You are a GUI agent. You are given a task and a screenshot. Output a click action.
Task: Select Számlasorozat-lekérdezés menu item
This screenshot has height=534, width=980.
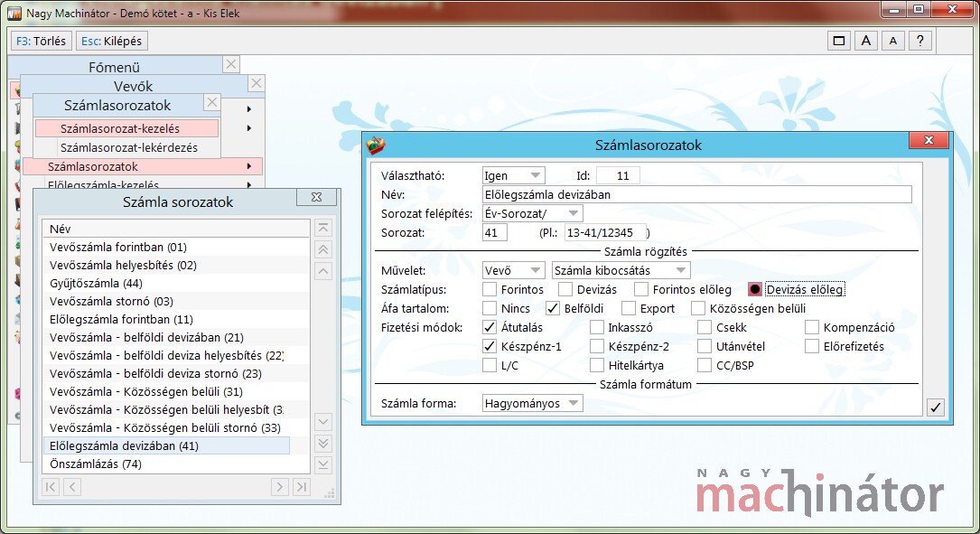[127, 147]
